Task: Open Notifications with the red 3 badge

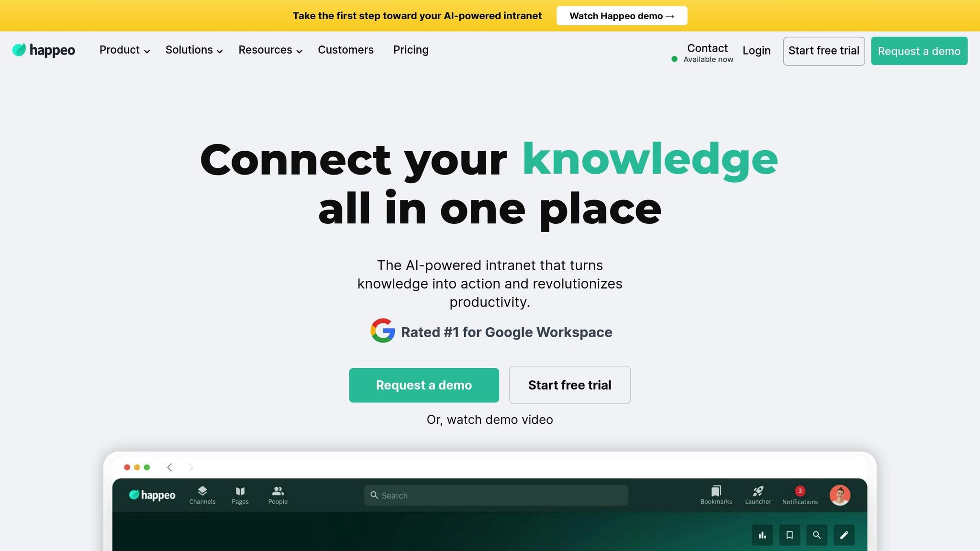Action: click(x=800, y=496)
